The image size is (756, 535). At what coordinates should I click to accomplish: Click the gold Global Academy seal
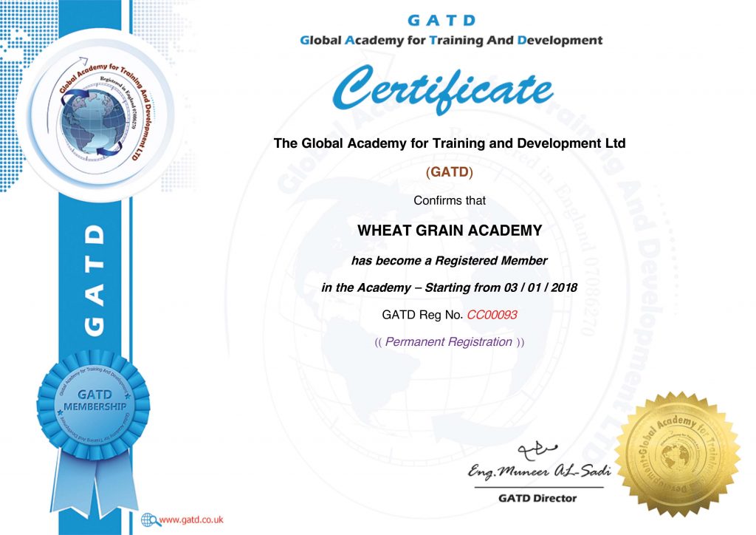click(x=677, y=454)
